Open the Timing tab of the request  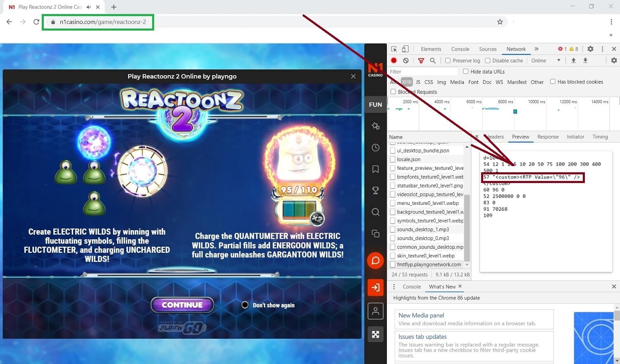[600, 137]
